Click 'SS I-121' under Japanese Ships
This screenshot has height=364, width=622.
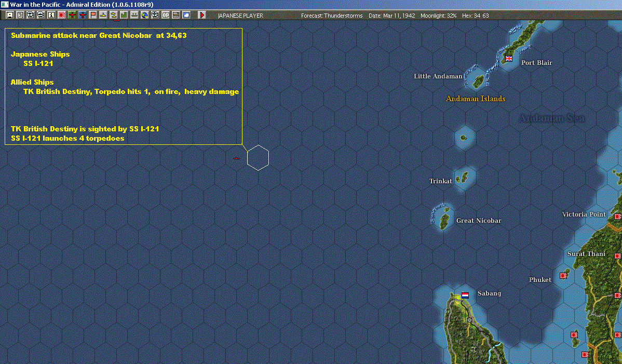[38, 63]
